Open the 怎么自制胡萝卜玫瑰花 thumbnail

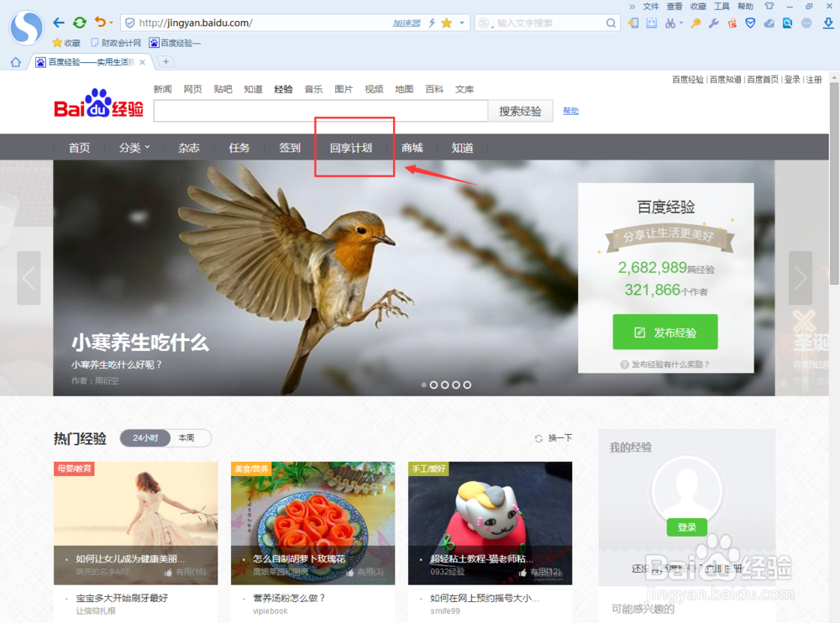312,523
